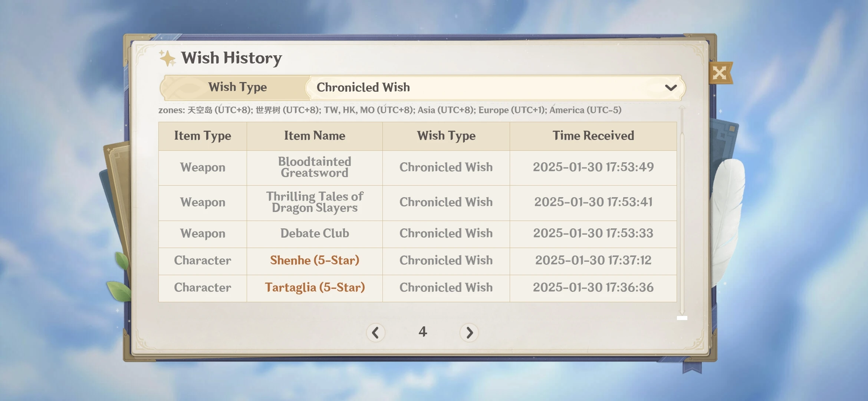Viewport: 868px width, 401px height.
Task: Click the timezone information line above the table
Action: 389,110
